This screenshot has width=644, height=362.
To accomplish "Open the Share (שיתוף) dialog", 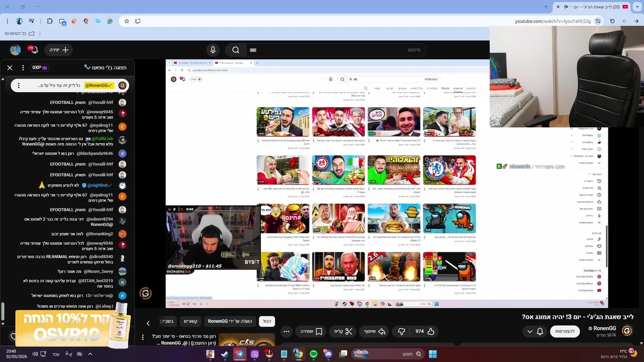I will (x=374, y=331).
